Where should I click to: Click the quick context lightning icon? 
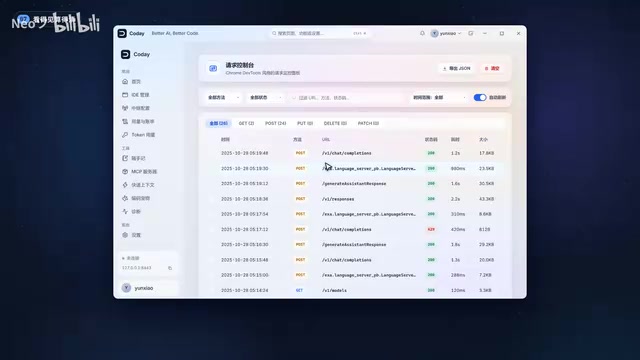point(125,185)
